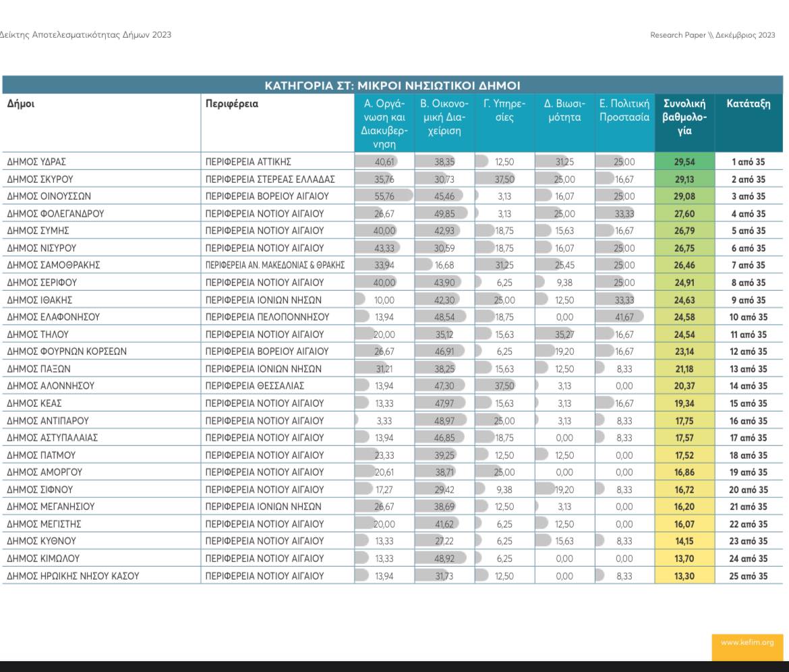Click the Research Paper Δεκέμβριος 2023 header text

pyautogui.click(x=712, y=35)
